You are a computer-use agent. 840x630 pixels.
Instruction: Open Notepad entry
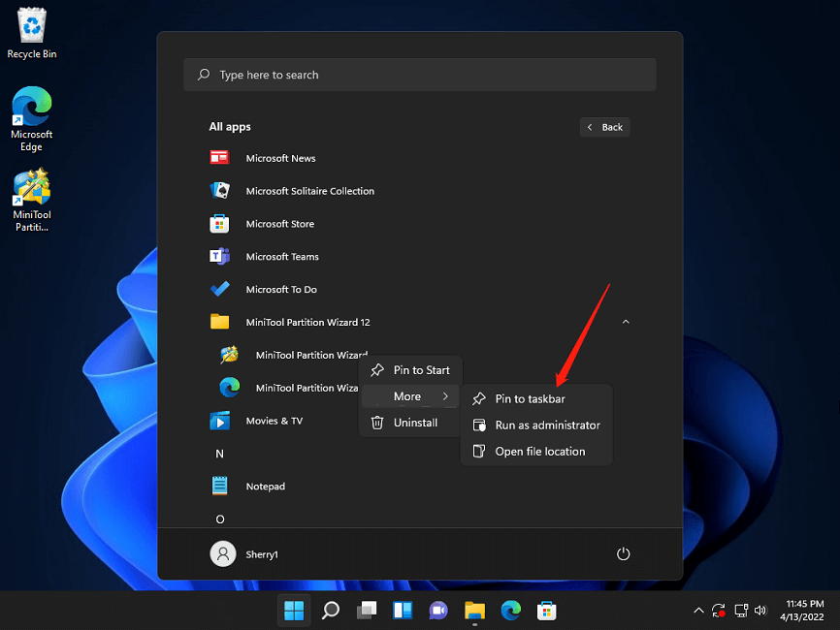[265, 486]
